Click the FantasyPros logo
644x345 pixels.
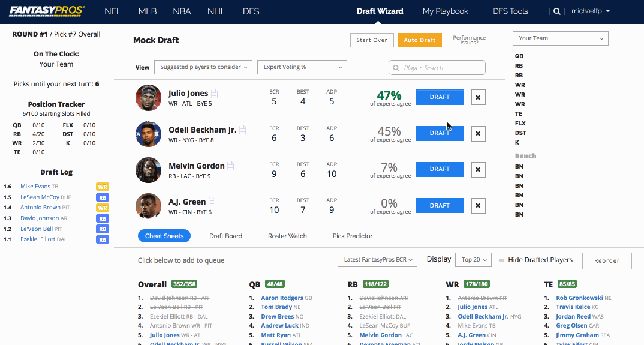47,11
